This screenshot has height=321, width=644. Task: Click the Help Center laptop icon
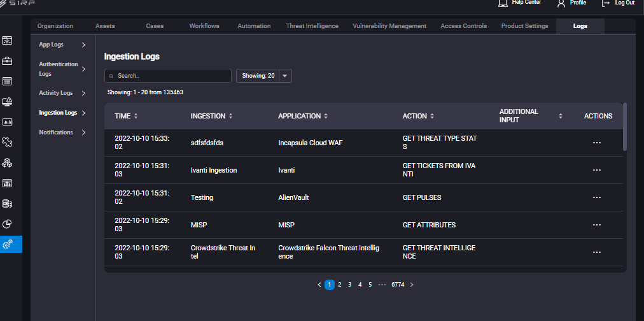click(503, 3)
